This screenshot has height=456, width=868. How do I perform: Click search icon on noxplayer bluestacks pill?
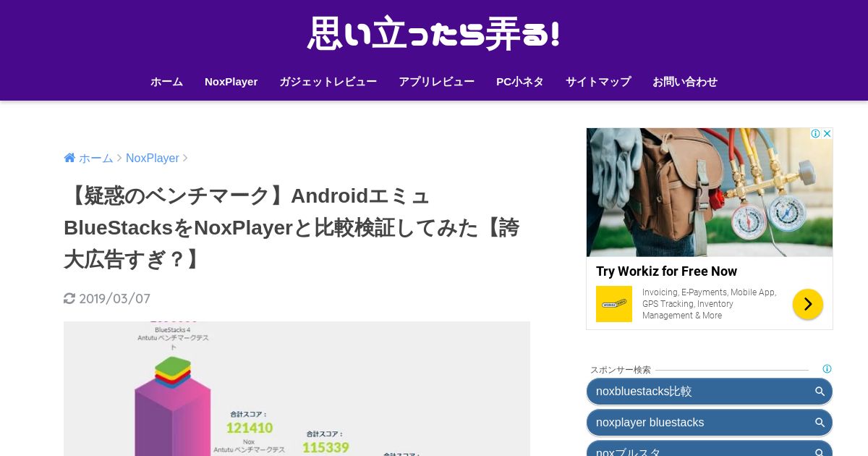point(820,423)
